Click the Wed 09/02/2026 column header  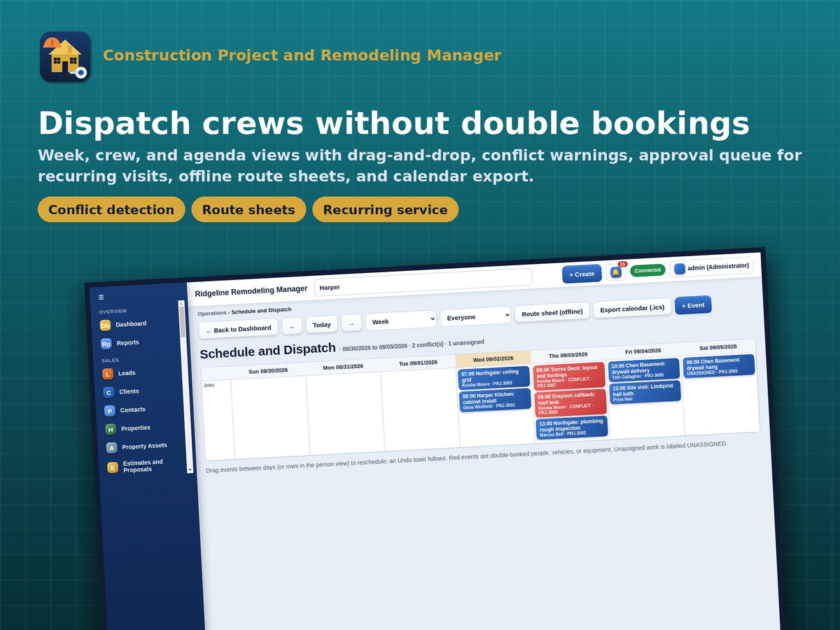(x=493, y=359)
